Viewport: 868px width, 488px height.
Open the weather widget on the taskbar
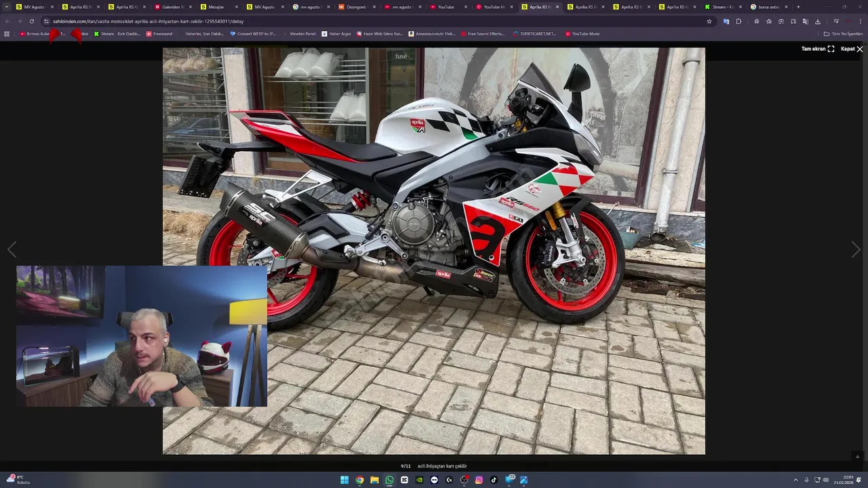pyautogui.click(x=18, y=479)
